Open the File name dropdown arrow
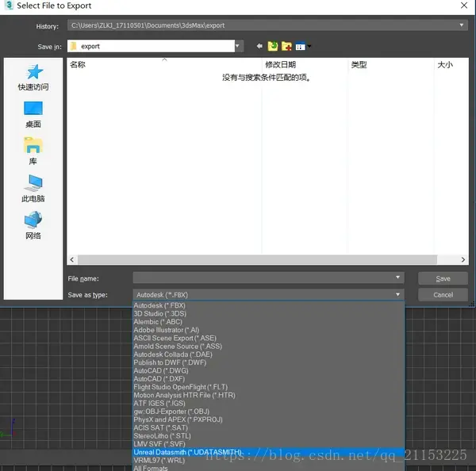476x471 pixels. [x=397, y=278]
